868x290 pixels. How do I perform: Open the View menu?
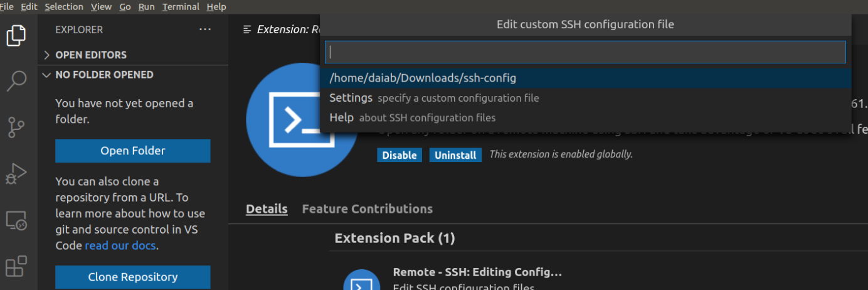click(101, 7)
